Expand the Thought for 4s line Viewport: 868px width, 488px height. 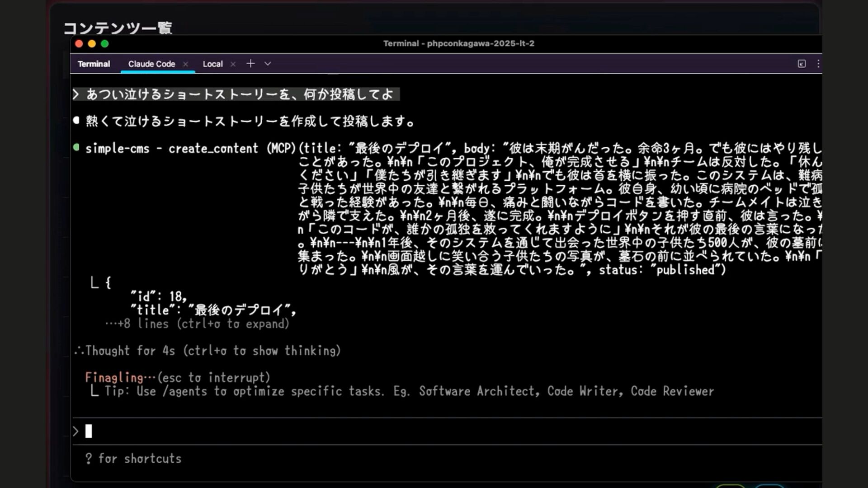pos(208,351)
